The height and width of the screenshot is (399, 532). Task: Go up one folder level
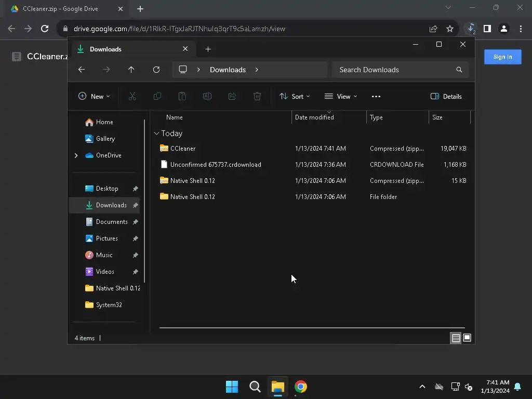point(131,70)
